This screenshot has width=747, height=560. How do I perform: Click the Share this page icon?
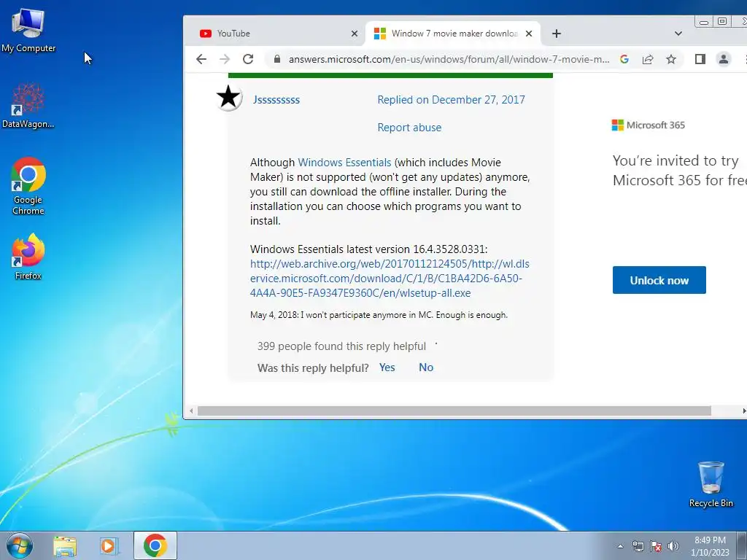point(648,59)
